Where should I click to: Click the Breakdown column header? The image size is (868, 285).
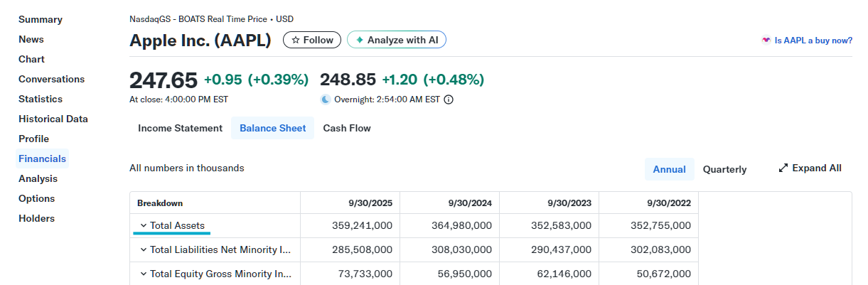pos(160,203)
